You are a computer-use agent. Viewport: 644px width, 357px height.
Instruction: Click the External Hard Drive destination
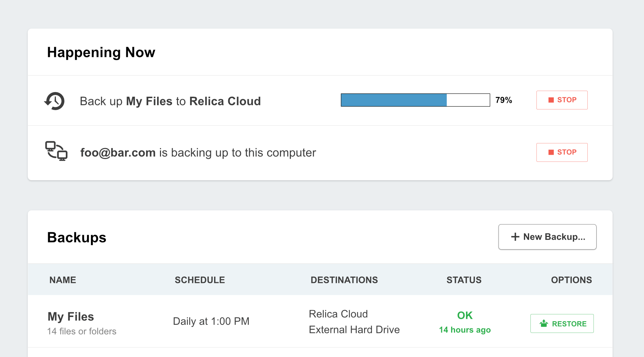click(x=354, y=329)
